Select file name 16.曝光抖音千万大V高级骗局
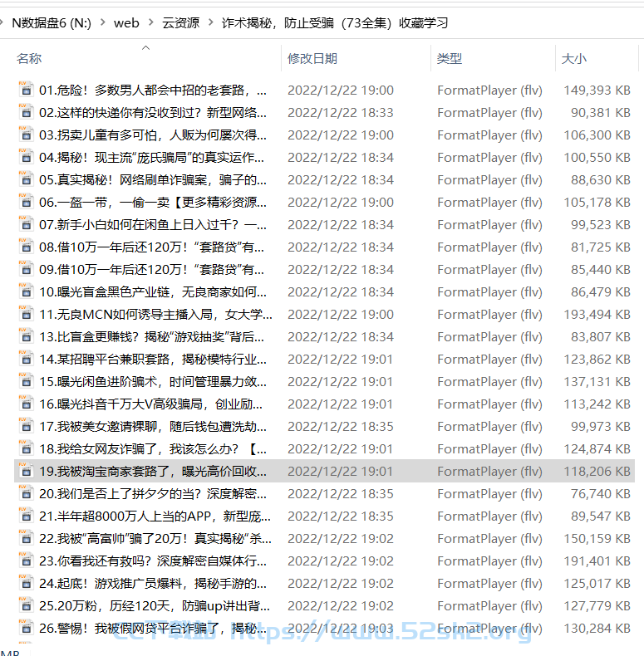 click(150, 404)
